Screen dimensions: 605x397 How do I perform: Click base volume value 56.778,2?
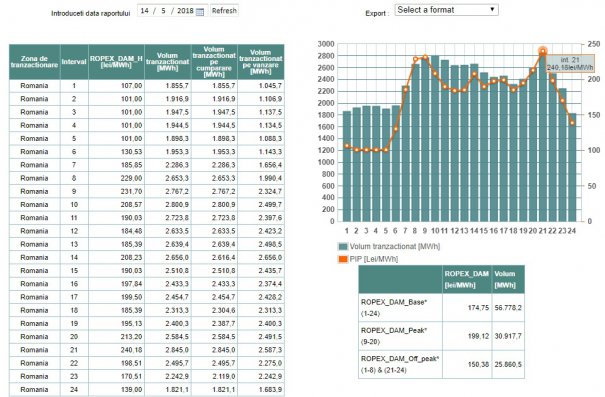click(508, 307)
